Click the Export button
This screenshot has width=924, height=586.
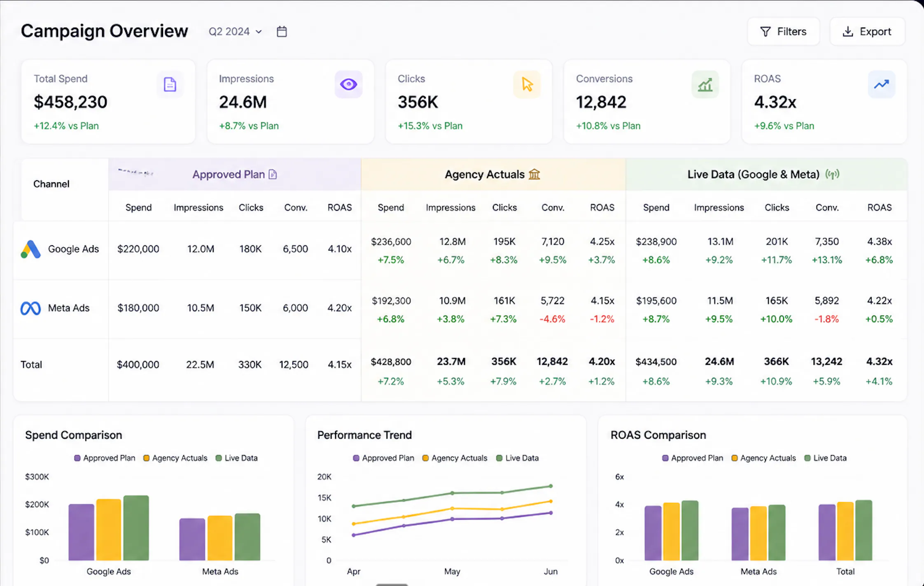click(x=867, y=32)
